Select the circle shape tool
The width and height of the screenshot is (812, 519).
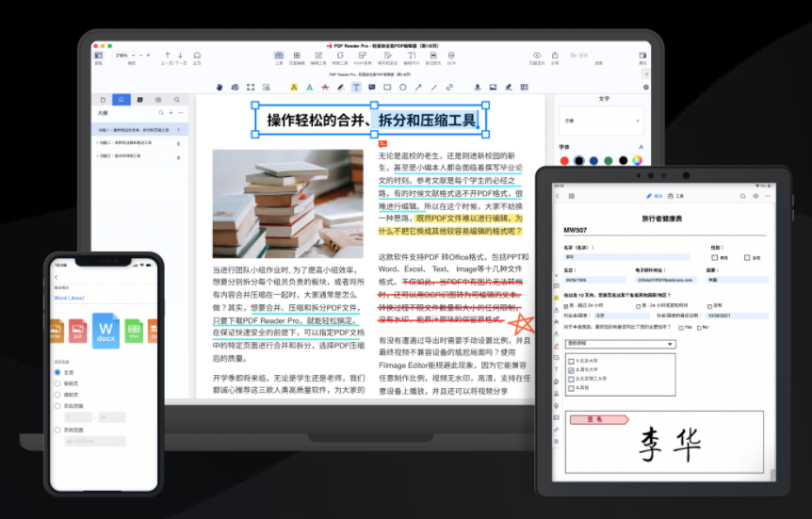(x=403, y=87)
